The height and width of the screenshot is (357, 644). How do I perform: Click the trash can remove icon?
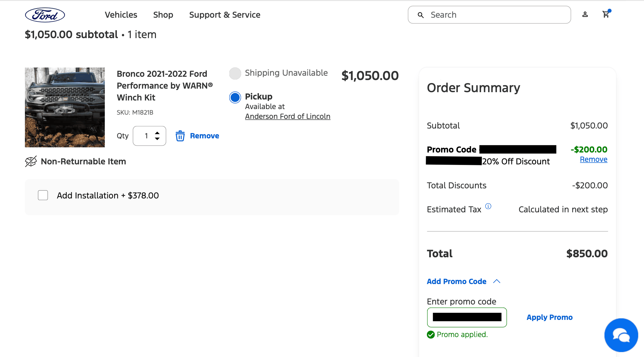(180, 136)
